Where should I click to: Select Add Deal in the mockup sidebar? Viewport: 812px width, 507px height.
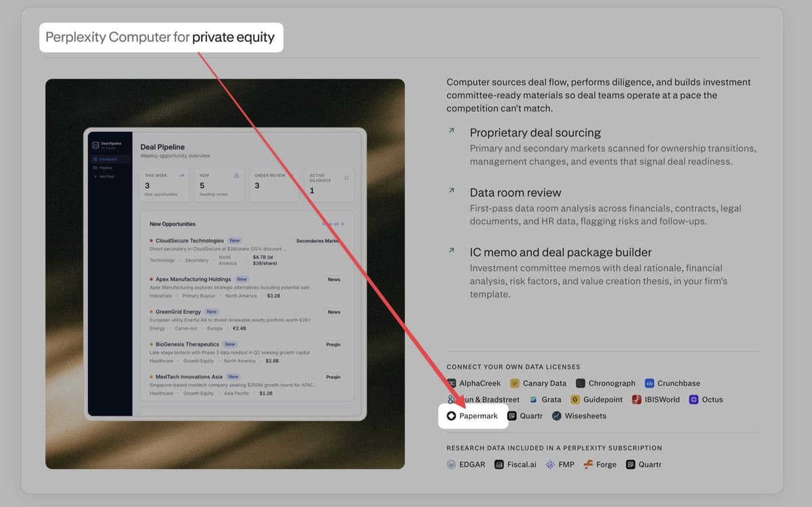tap(104, 176)
